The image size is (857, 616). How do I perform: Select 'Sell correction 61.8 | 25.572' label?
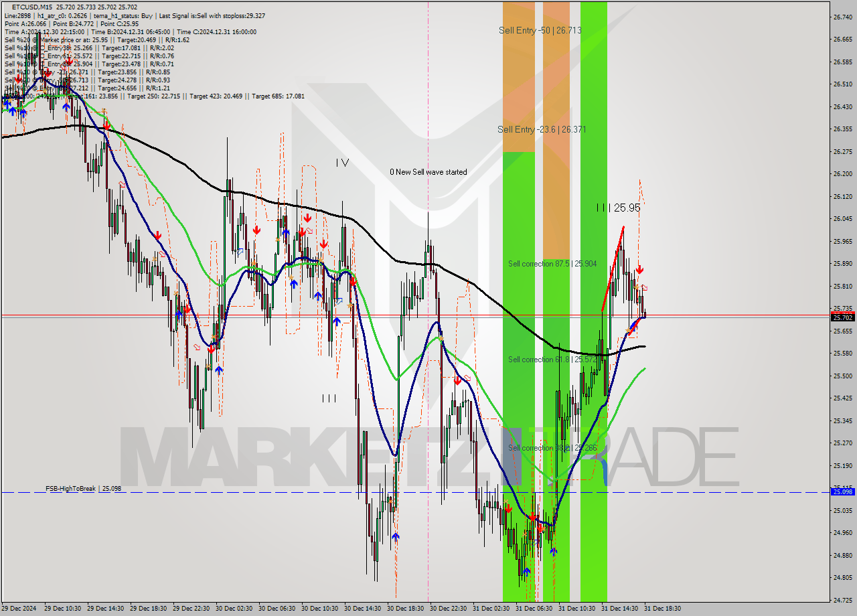552,360
